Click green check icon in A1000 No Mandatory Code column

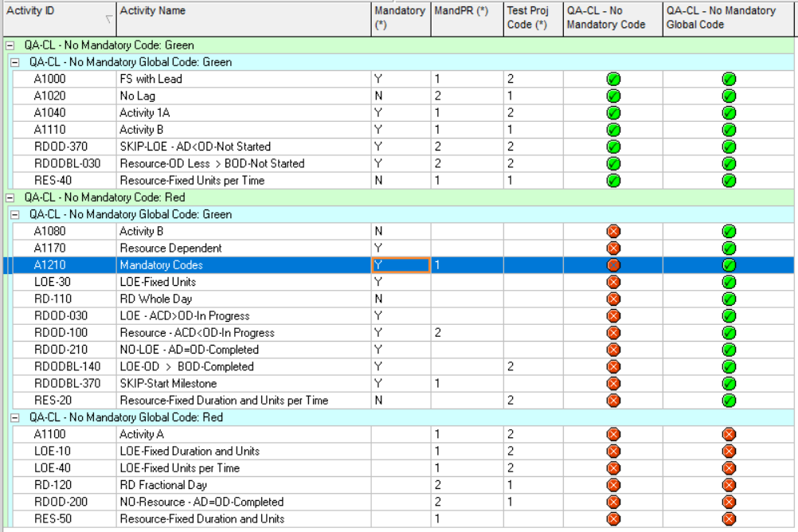(613, 79)
